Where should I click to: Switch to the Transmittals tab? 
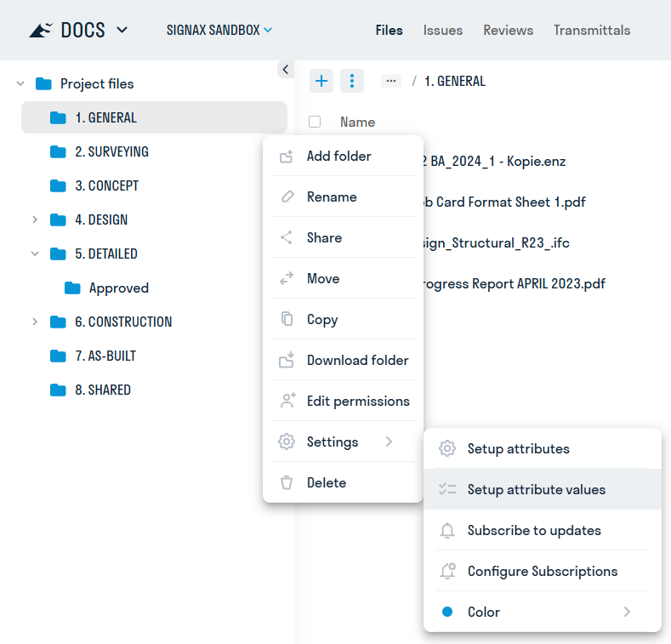591,30
